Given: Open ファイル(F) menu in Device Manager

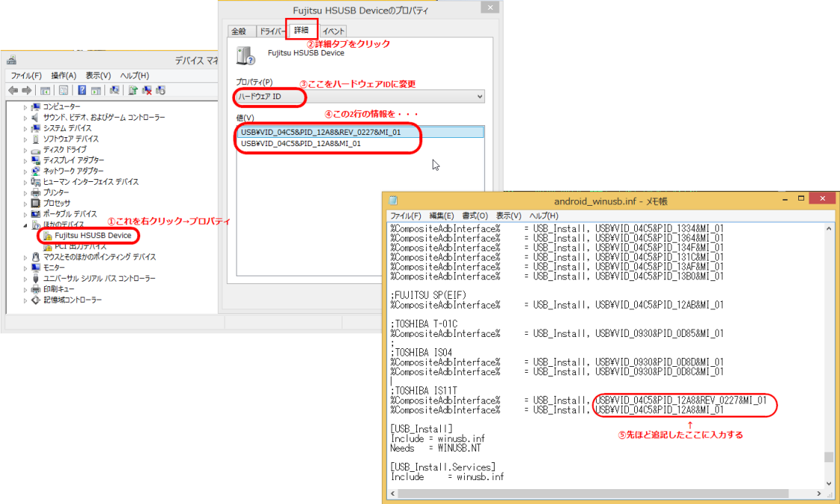Looking at the screenshot, I should pyautogui.click(x=26, y=75).
